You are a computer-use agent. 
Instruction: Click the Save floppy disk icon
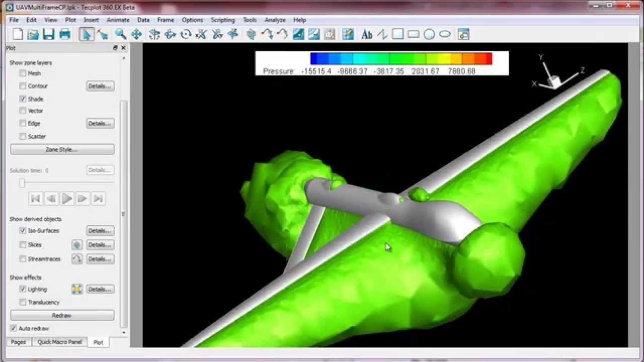(49, 34)
